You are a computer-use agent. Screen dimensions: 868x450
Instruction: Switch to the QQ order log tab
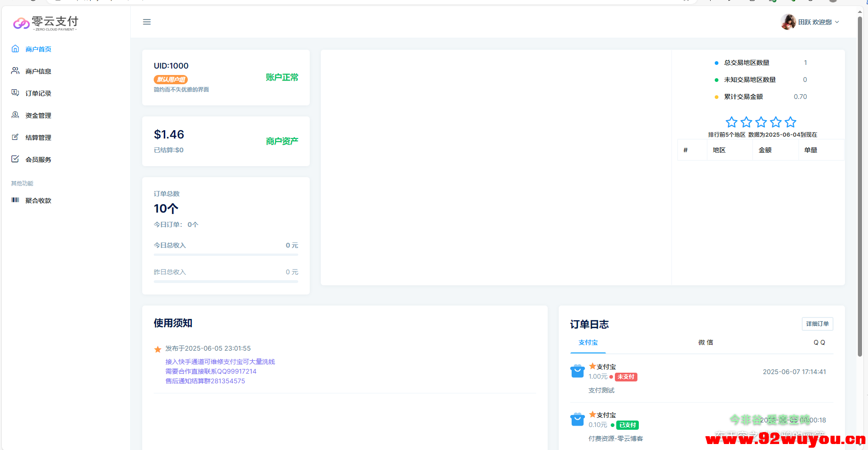(819, 342)
